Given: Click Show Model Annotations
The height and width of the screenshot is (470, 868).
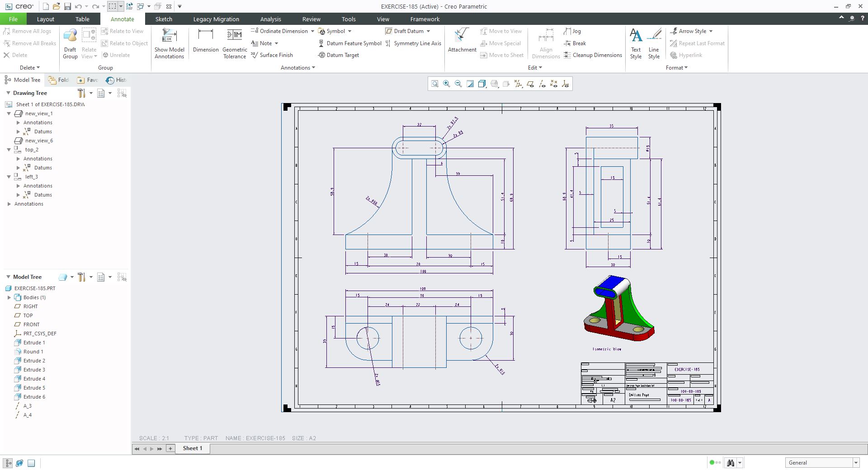Looking at the screenshot, I should [169, 43].
